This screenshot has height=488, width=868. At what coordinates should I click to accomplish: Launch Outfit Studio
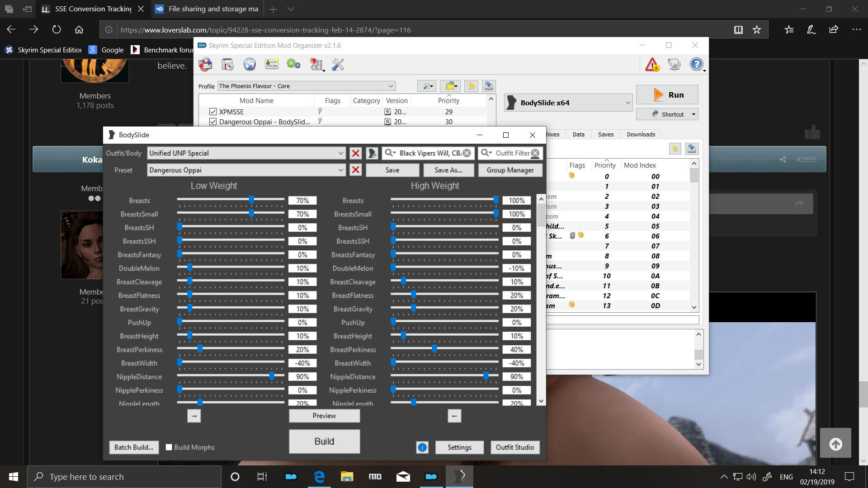point(515,447)
